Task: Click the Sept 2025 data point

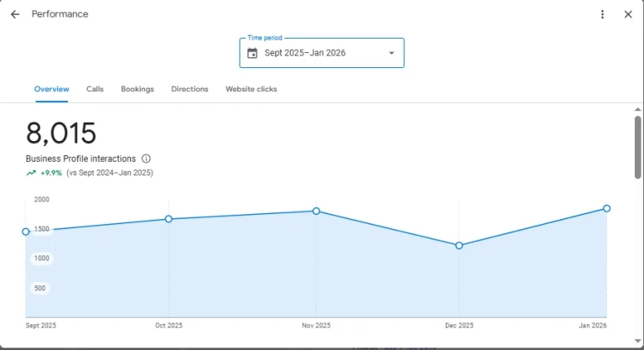Action: click(x=26, y=232)
